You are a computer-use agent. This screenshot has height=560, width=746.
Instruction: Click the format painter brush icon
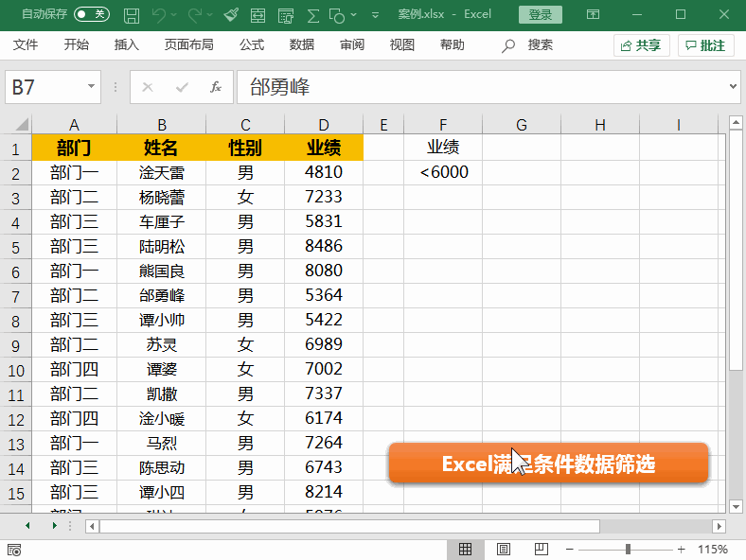click(232, 15)
